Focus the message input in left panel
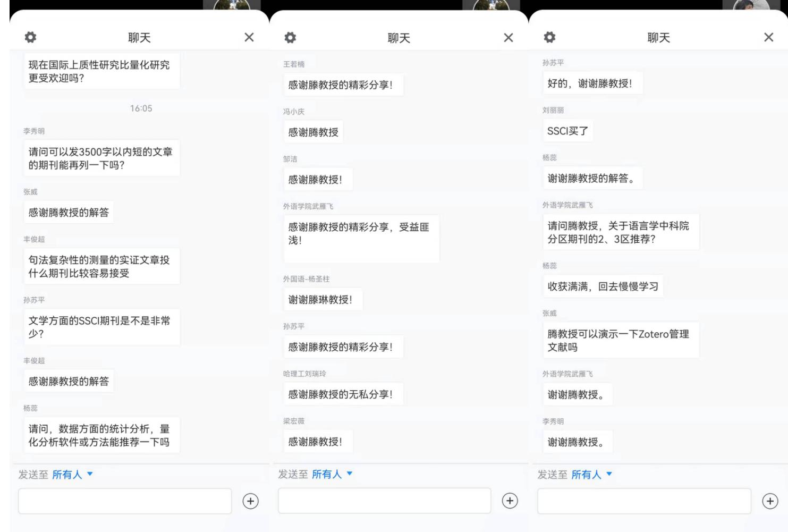The height and width of the screenshot is (532, 788). pos(125,501)
